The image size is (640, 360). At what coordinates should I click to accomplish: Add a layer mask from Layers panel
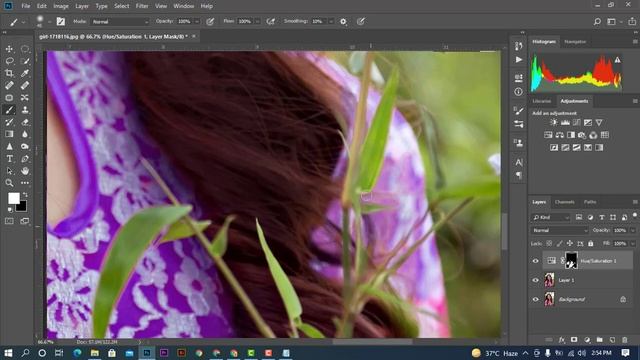(x=574, y=340)
